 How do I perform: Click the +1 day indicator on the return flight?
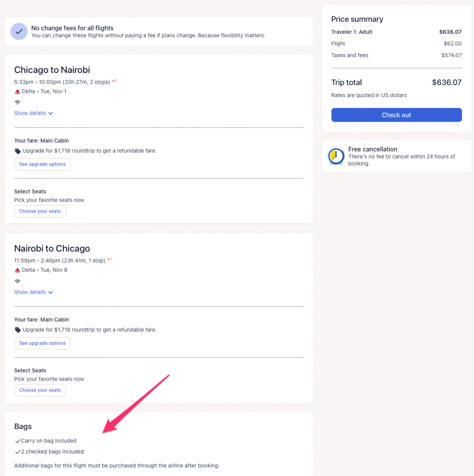pyautogui.click(x=110, y=259)
